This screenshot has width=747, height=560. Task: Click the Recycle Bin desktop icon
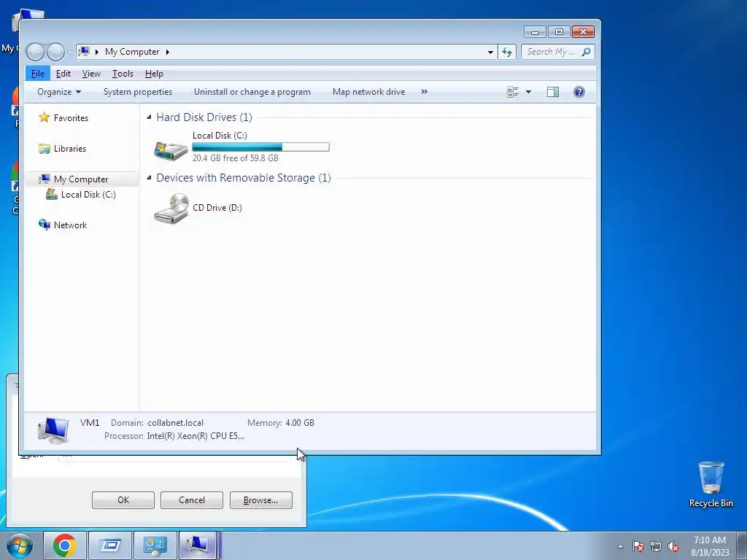(711, 484)
